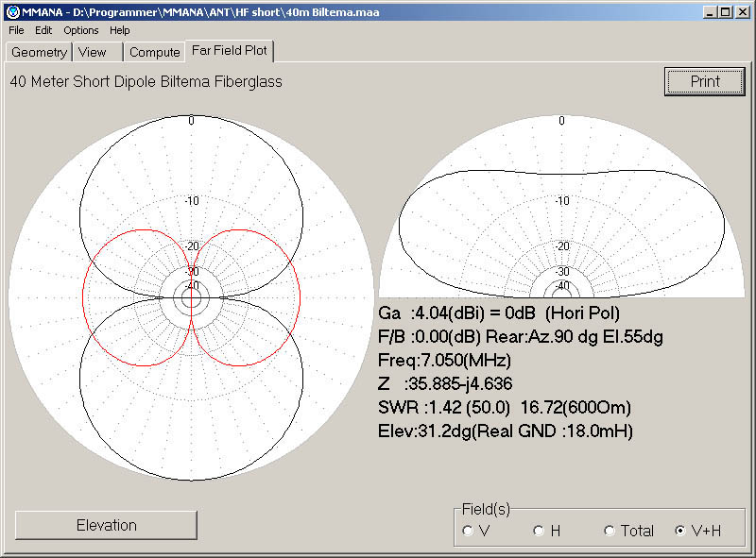Switch to the View tab
This screenshot has height=558, width=756.
tap(98, 52)
